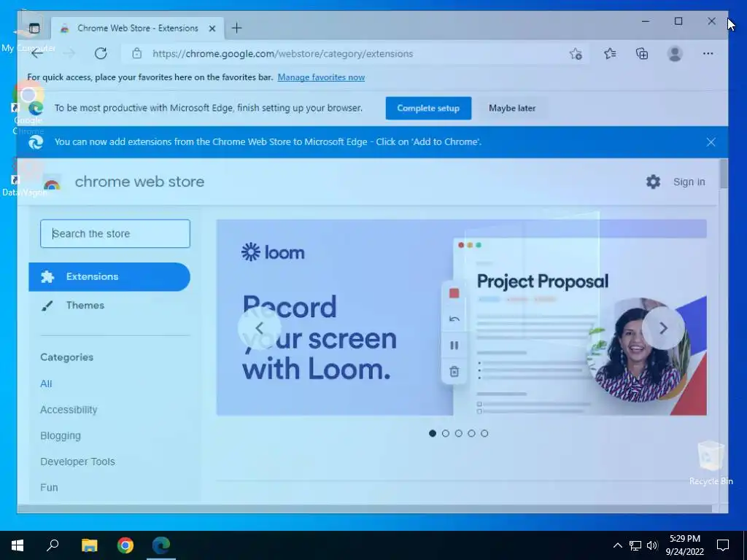
Task: Click the Themes paintbrush icon
Action: click(47, 306)
